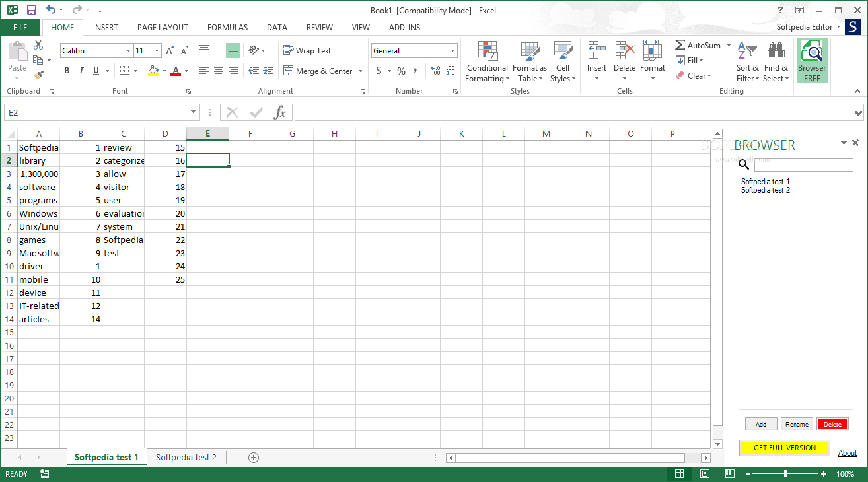This screenshot has height=482, width=868.
Task: Click the red Delete button
Action: point(832,425)
